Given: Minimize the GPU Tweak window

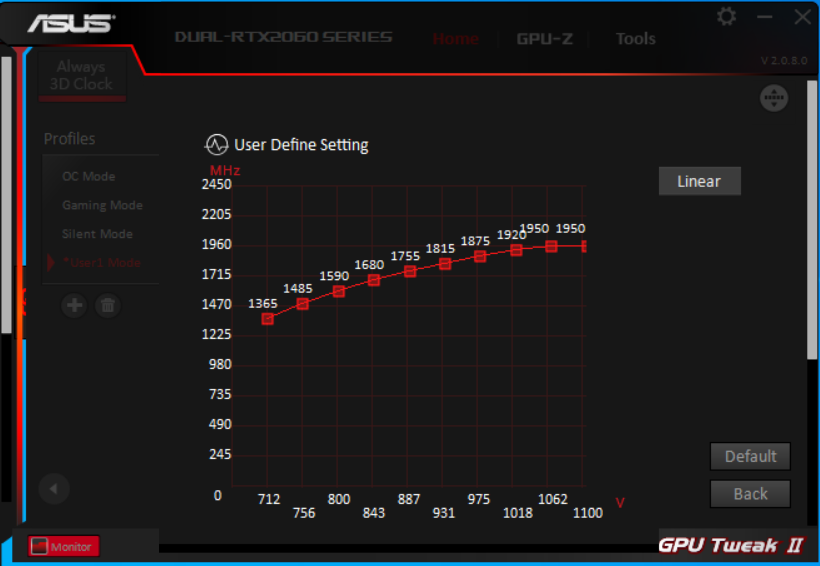Looking at the screenshot, I should pyautogui.click(x=765, y=17).
